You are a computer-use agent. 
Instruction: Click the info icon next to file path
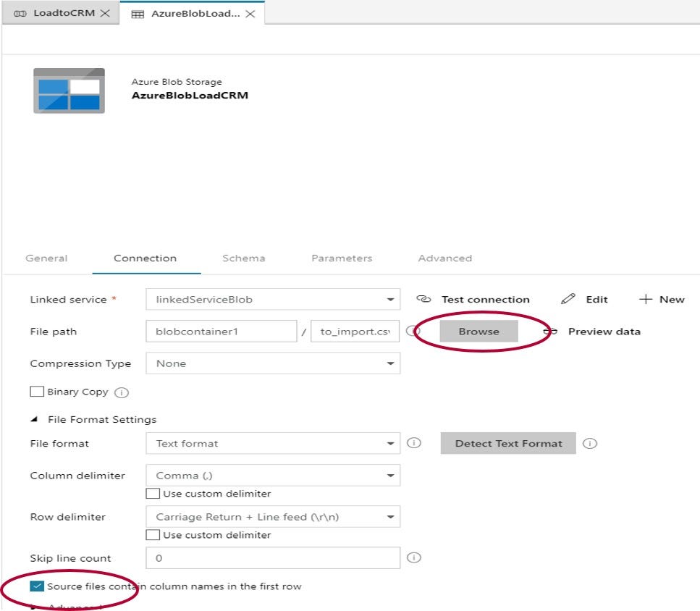(412, 331)
